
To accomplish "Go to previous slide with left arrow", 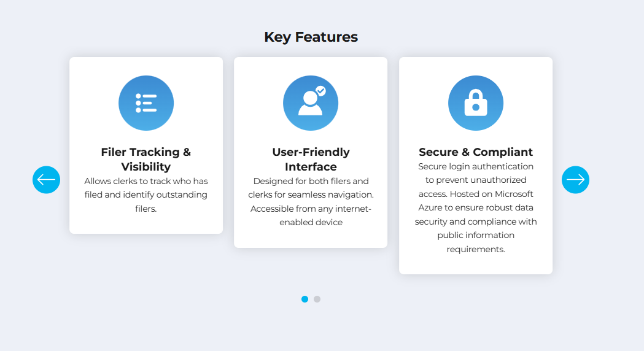I will pos(46,180).
